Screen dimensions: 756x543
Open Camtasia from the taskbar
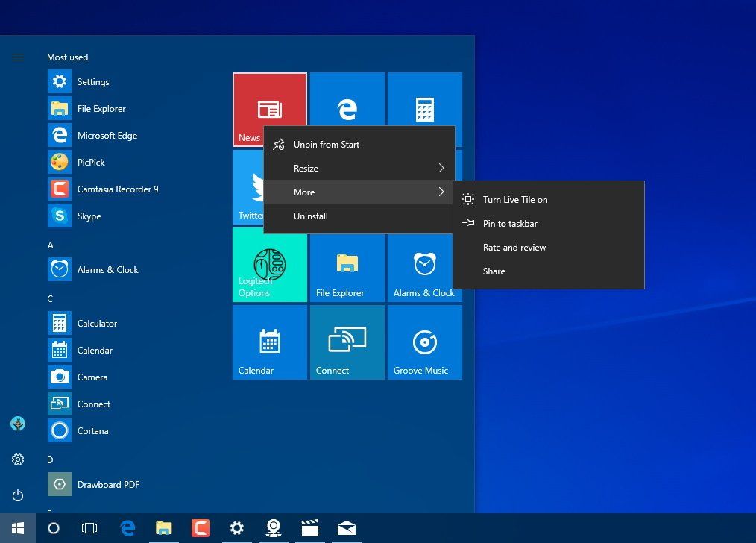200,528
